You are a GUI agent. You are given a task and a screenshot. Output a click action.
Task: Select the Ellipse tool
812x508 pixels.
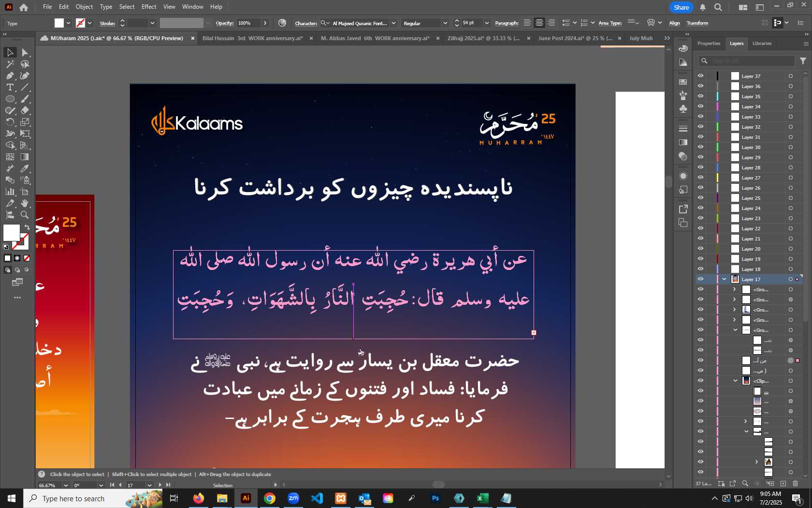coord(10,99)
